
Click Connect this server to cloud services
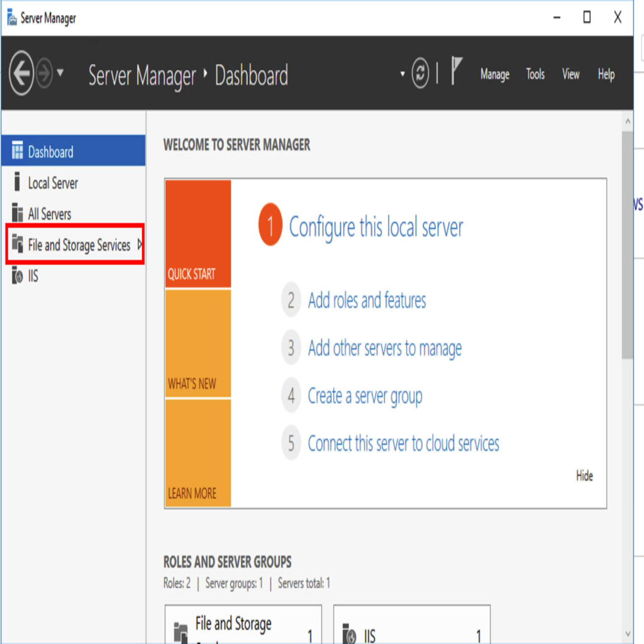(x=403, y=443)
